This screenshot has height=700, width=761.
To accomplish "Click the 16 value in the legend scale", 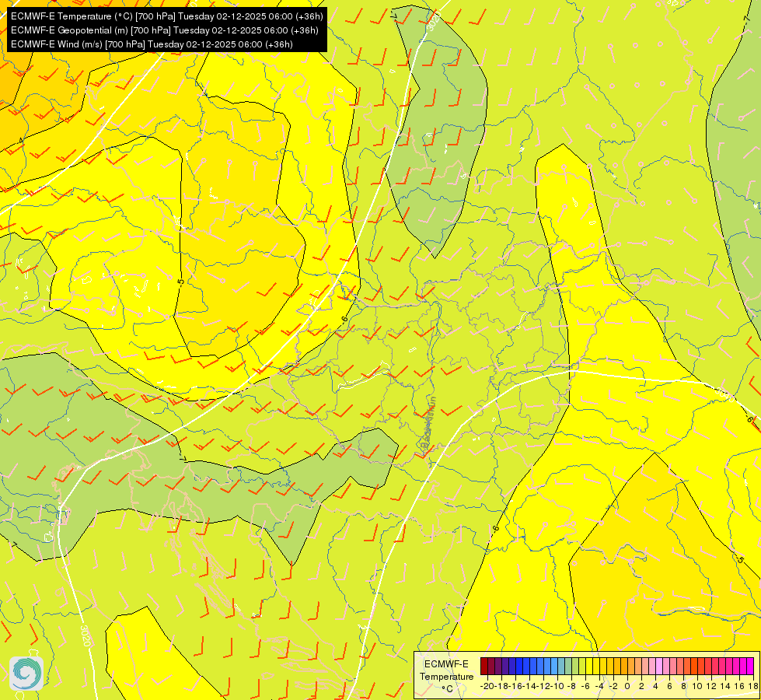I will [x=740, y=686].
